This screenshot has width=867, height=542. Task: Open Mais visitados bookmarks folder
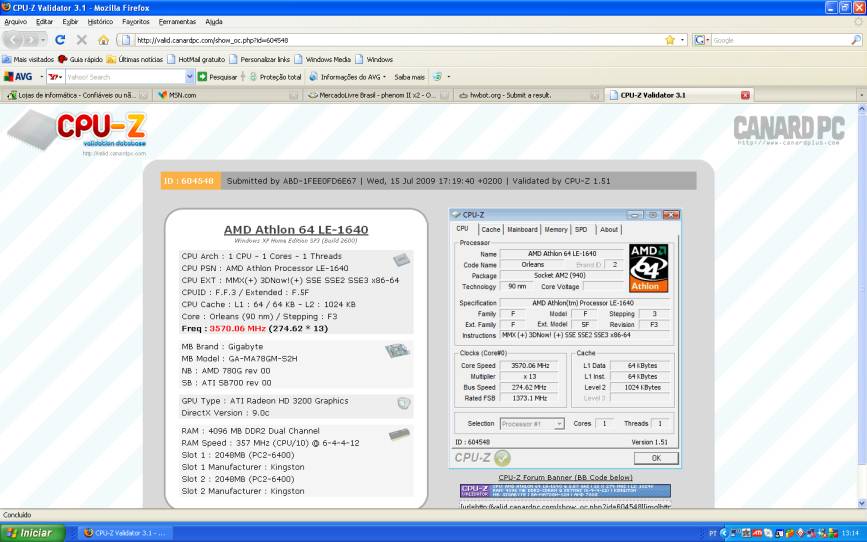[x=28, y=59]
